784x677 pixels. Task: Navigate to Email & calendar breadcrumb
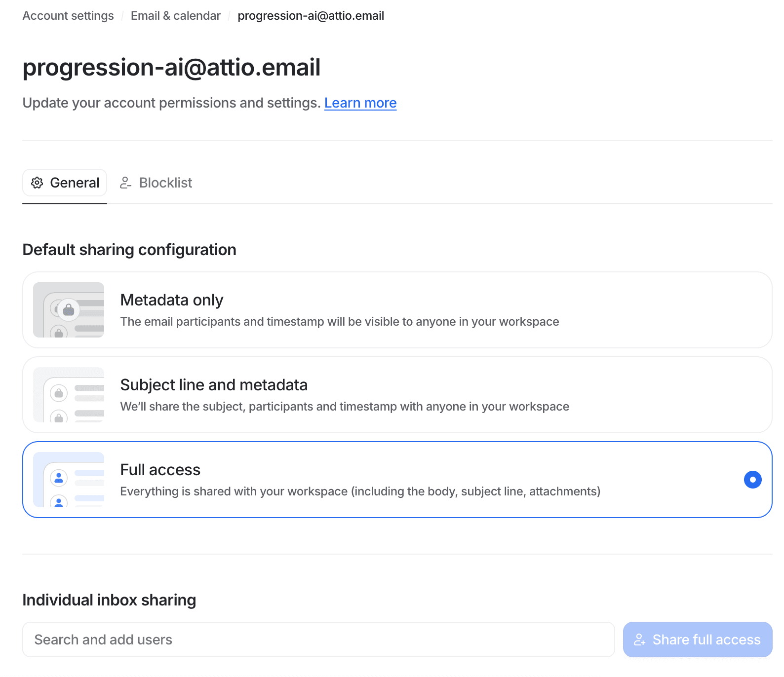(176, 16)
